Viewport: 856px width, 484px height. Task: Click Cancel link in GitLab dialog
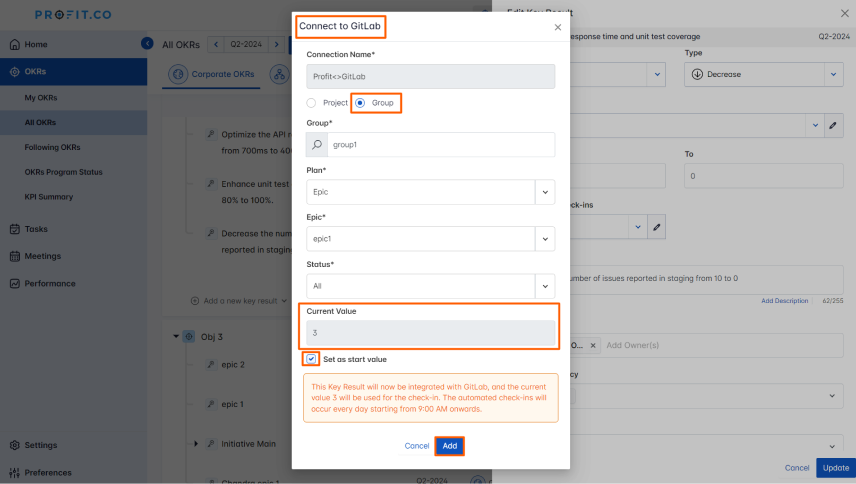pos(417,446)
